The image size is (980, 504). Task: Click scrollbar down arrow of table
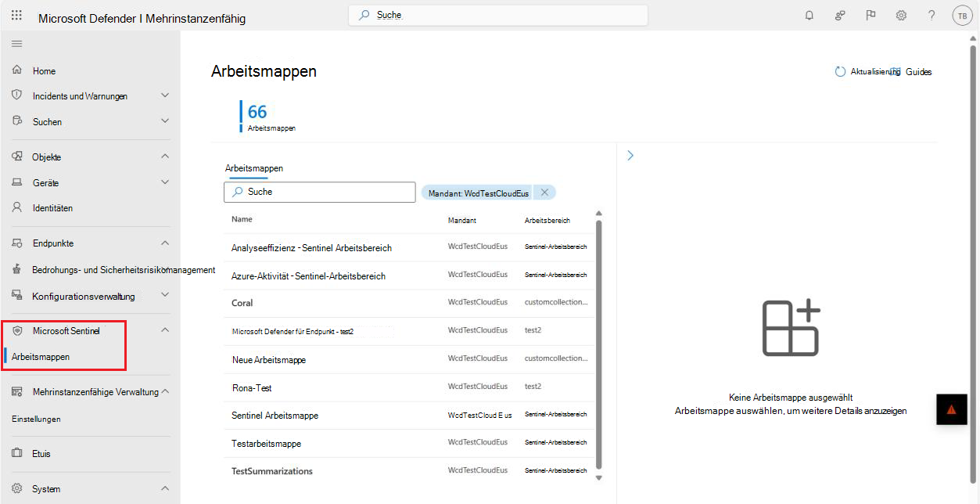point(599,477)
